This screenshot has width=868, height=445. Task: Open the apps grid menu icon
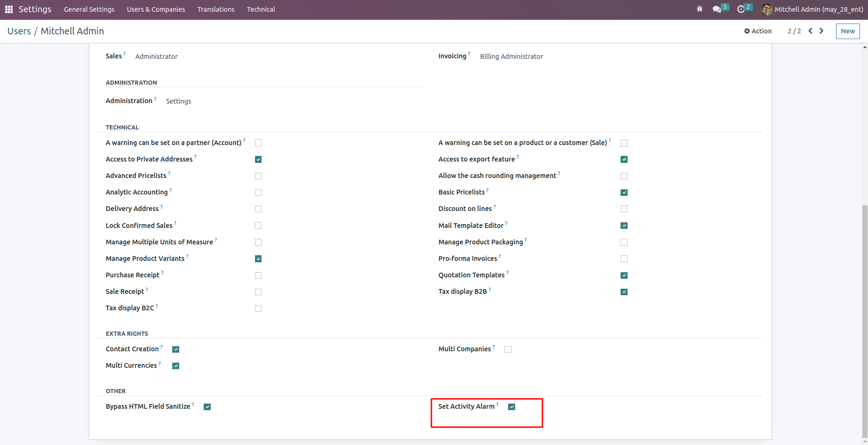tap(9, 9)
